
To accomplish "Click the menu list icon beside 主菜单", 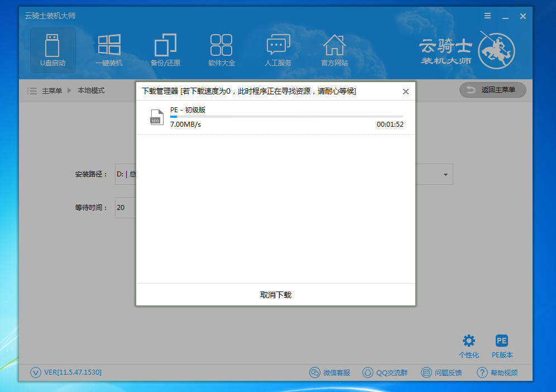I will point(32,91).
